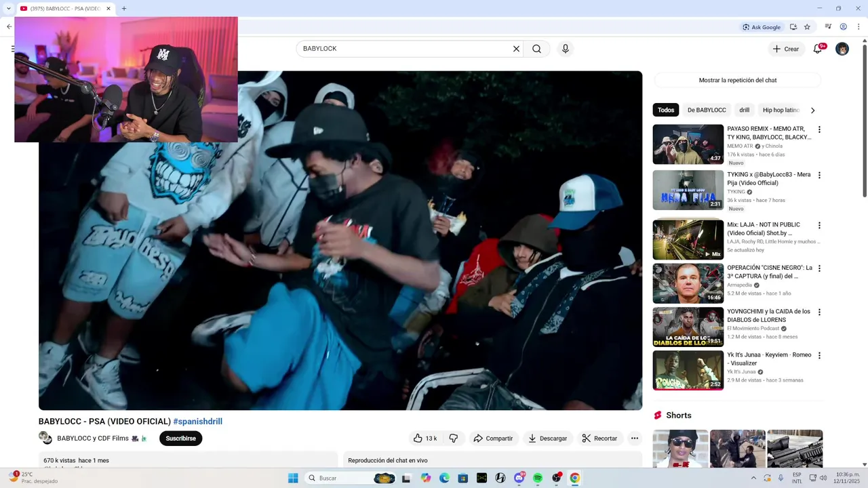This screenshot has width=868, height=488.
Task: Open more video actions menu
Action: point(635,439)
